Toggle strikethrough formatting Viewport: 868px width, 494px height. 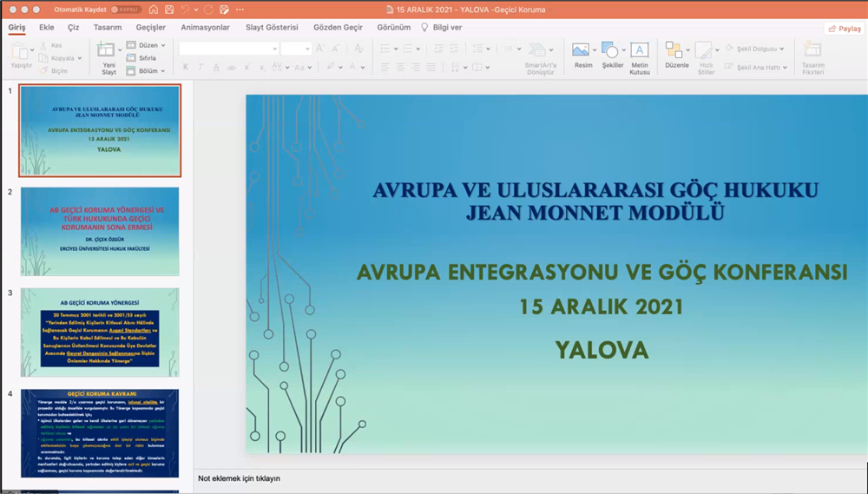point(232,67)
